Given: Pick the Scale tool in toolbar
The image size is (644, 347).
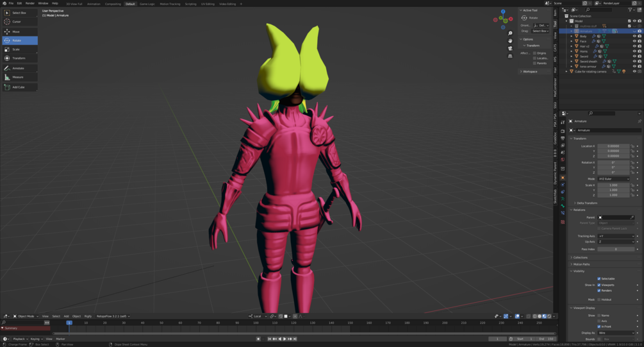Looking at the screenshot, I should coord(20,49).
